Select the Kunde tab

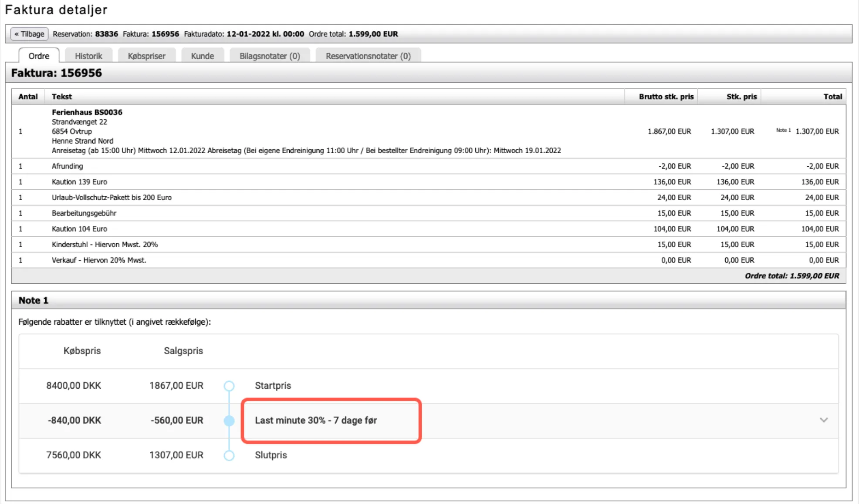202,56
